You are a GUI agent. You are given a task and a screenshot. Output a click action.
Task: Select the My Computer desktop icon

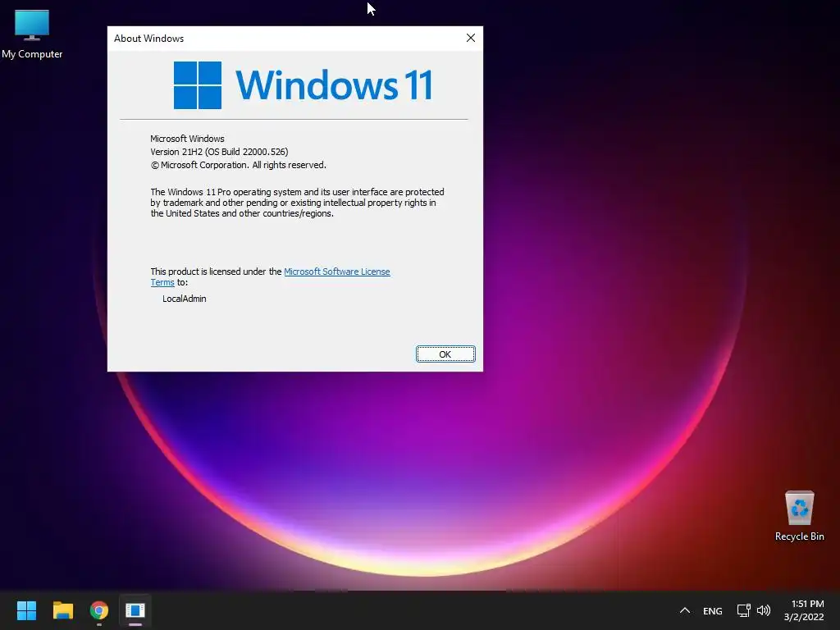32,34
